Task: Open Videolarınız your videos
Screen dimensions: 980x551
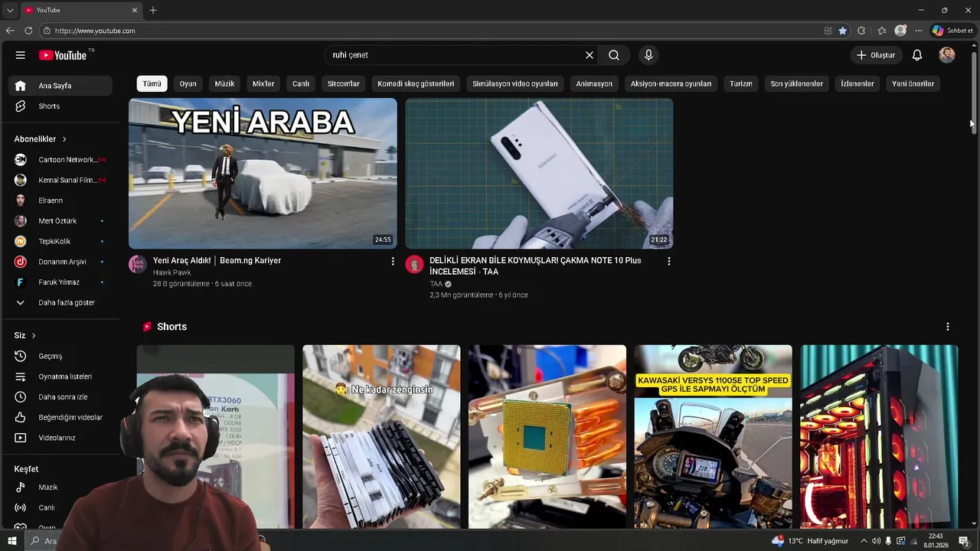Action: point(60,438)
